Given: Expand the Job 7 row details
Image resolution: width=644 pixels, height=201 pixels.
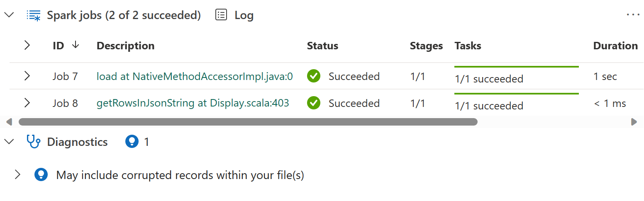Looking at the screenshot, I should (x=27, y=76).
